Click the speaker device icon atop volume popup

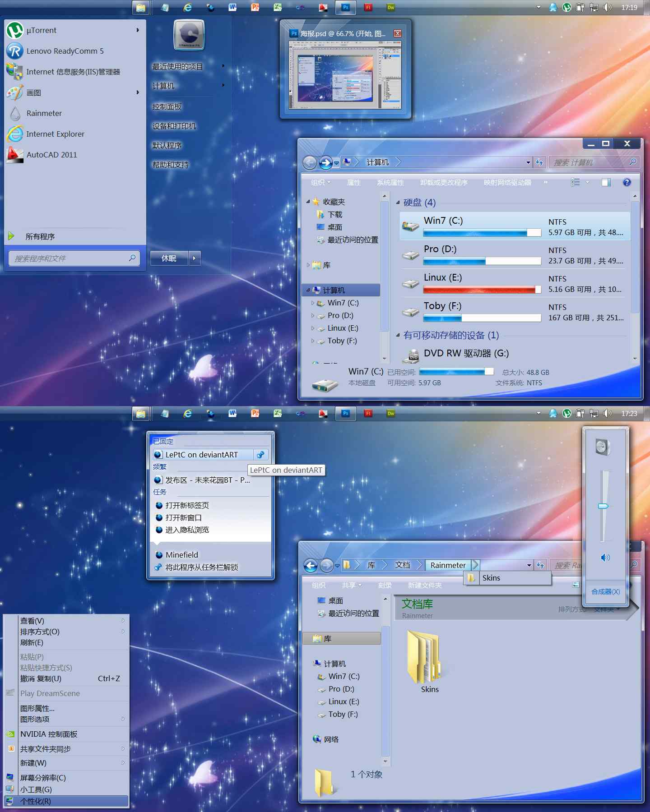(x=603, y=447)
